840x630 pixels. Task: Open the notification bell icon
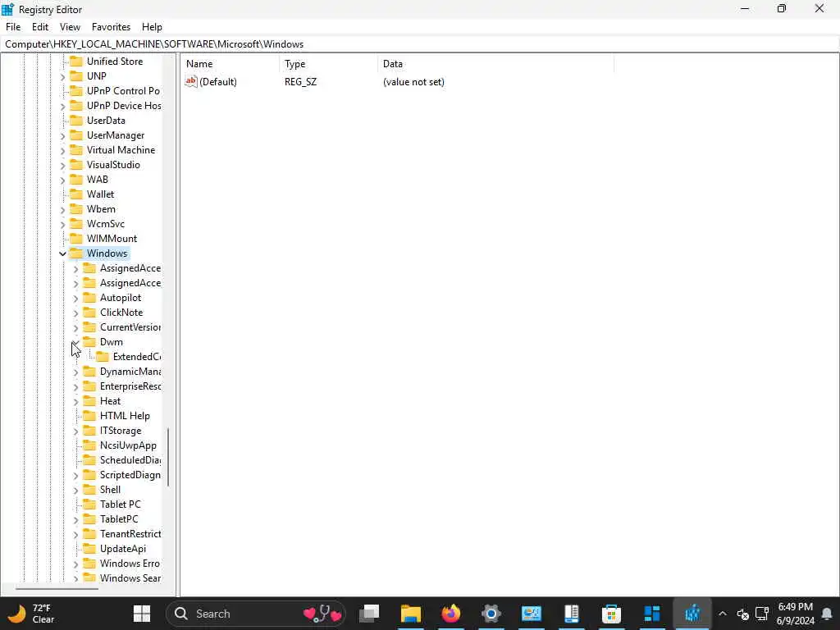tap(827, 614)
